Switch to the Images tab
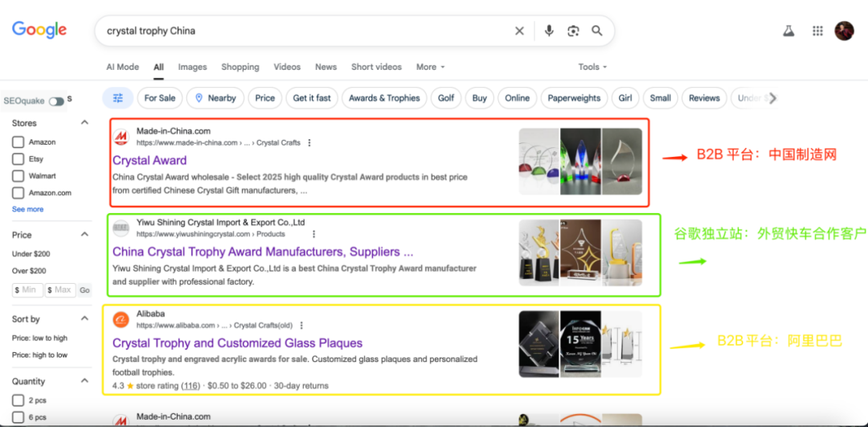This screenshot has height=427, width=868. tap(193, 67)
